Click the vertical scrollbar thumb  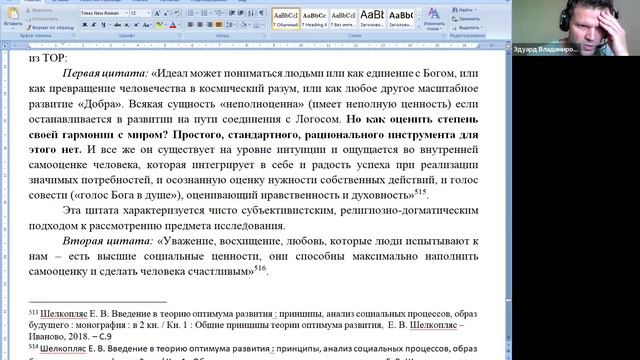[x=508, y=300]
